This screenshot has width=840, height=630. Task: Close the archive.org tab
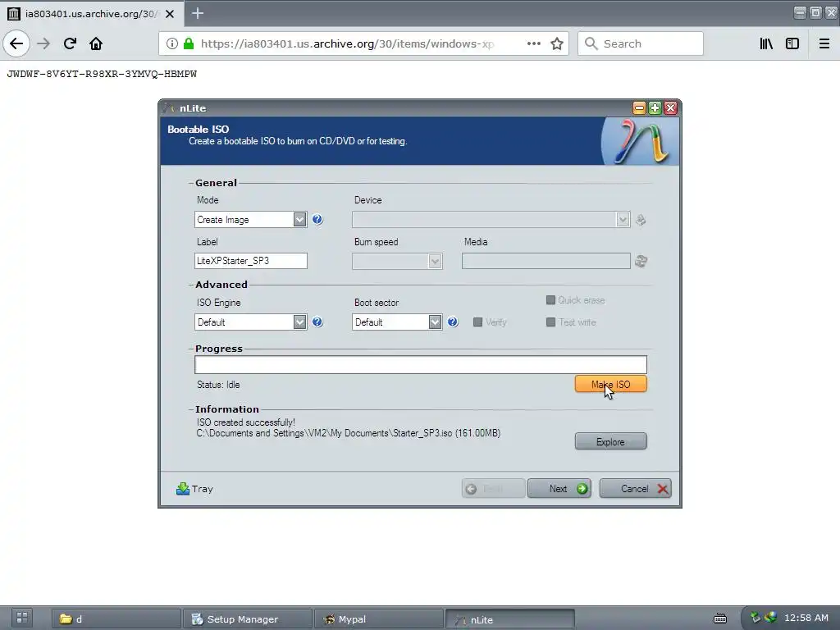click(x=170, y=13)
